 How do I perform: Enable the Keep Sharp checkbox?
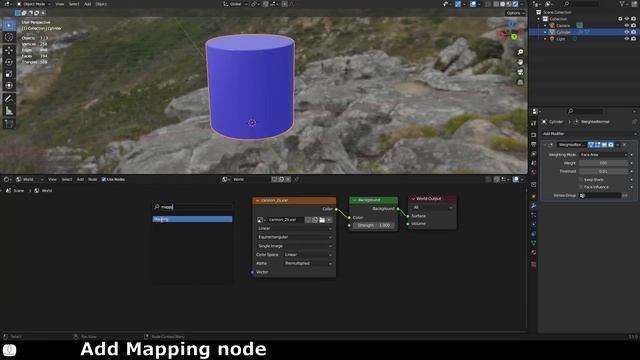pyautogui.click(x=581, y=180)
